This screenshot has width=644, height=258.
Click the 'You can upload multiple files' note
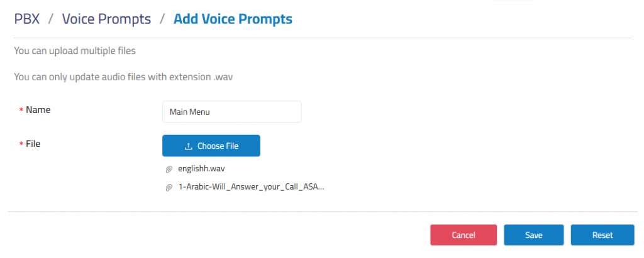(x=75, y=51)
